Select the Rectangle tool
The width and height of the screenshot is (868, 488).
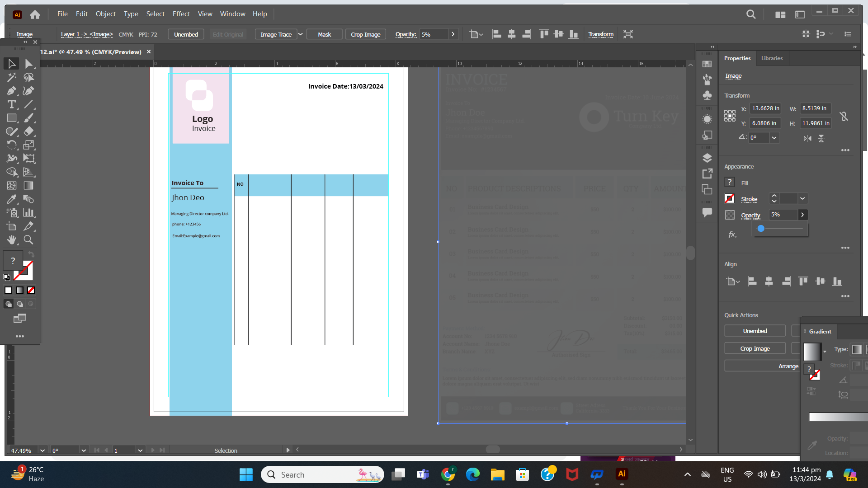[12, 118]
